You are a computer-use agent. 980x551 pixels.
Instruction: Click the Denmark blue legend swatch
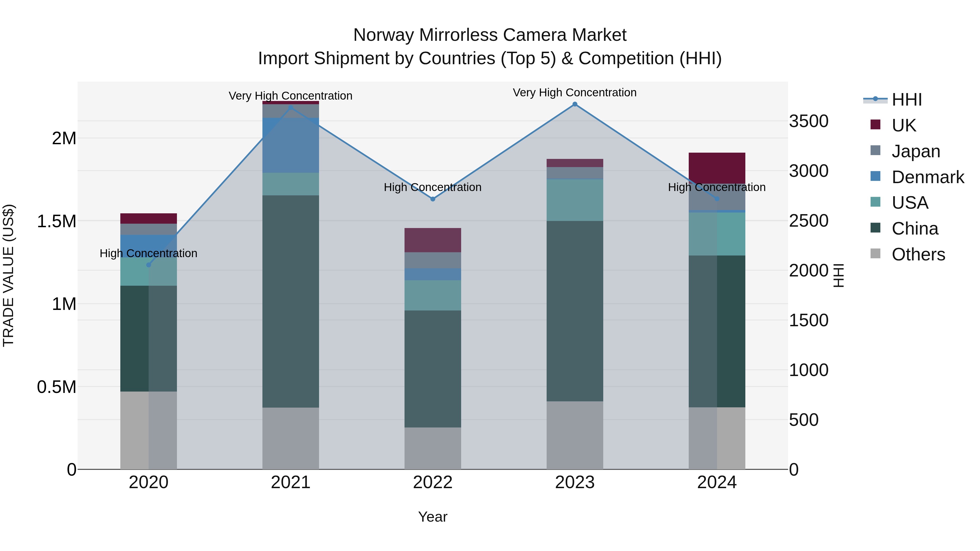(875, 176)
